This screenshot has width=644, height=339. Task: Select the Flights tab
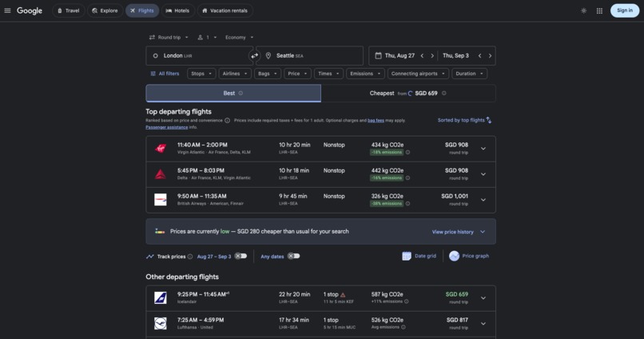pyautogui.click(x=142, y=10)
